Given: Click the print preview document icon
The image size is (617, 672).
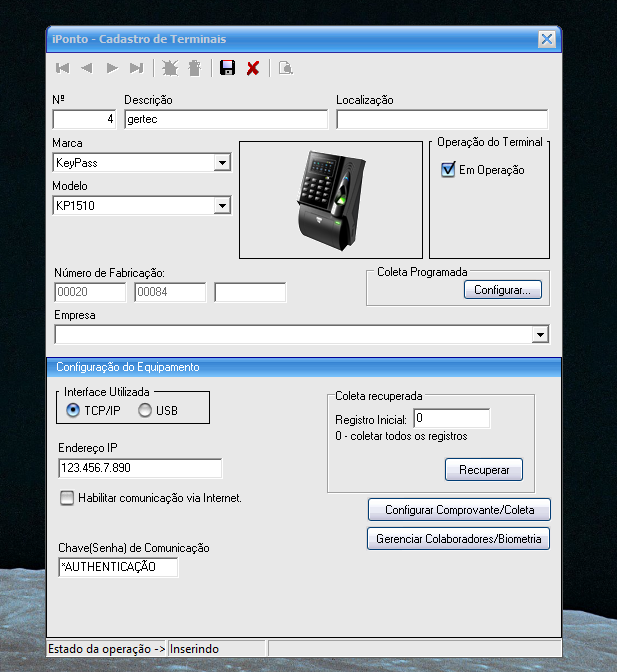Looking at the screenshot, I should 286,68.
